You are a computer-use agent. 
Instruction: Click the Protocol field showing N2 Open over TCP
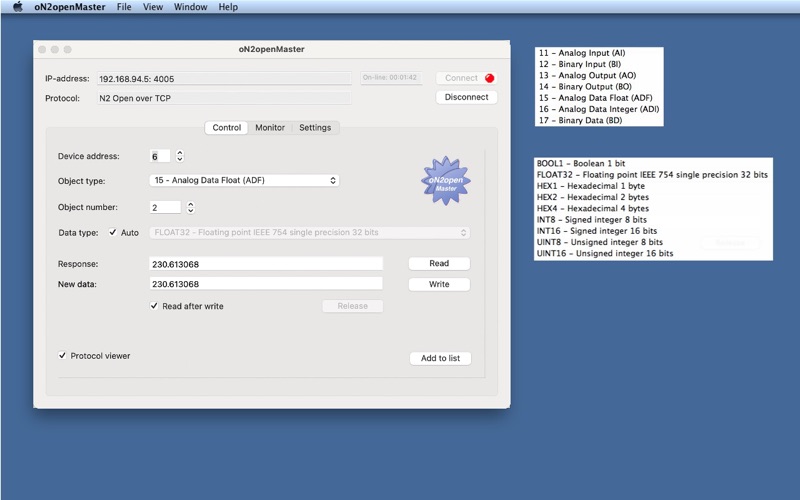point(224,98)
